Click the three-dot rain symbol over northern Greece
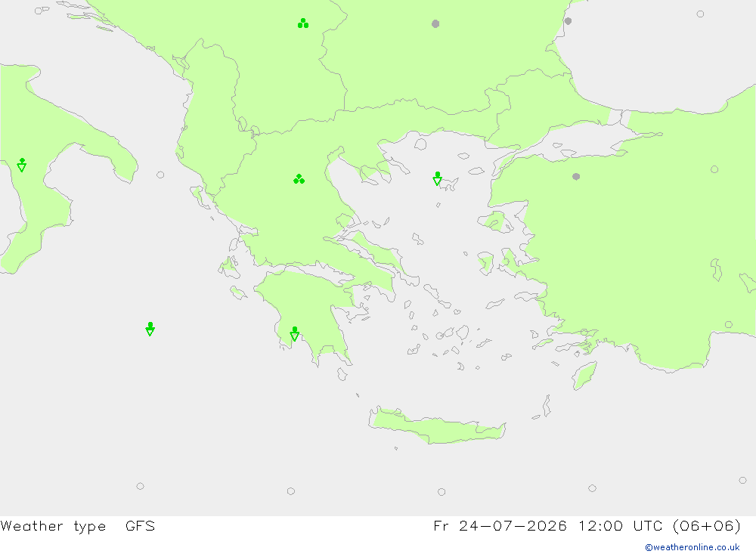This screenshot has height=554, width=756. pos(299,179)
